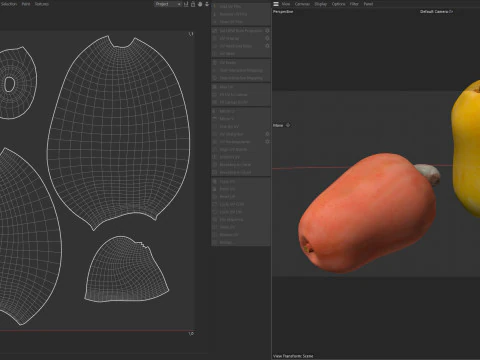Choose Stop Interactive Mapping
Viewport: 480px width, 360px height.
pyautogui.click(x=241, y=78)
